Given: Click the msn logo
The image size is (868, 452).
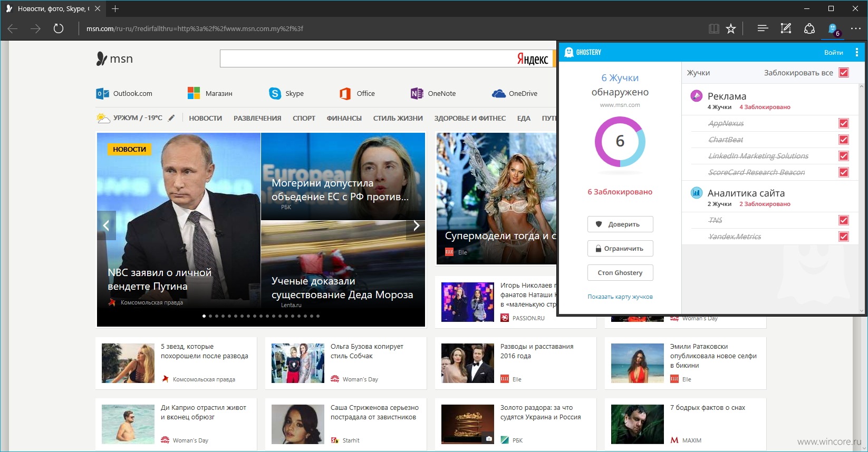Looking at the screenshot, I should [x=115, y=58].
